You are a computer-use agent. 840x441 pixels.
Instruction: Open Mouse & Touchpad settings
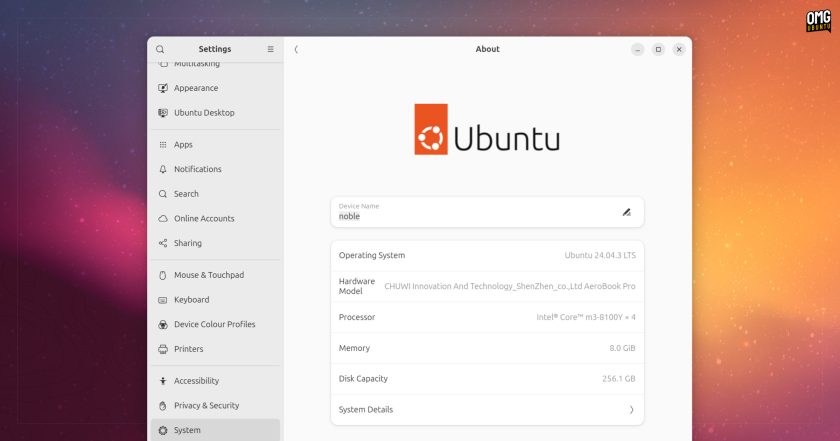215,275
